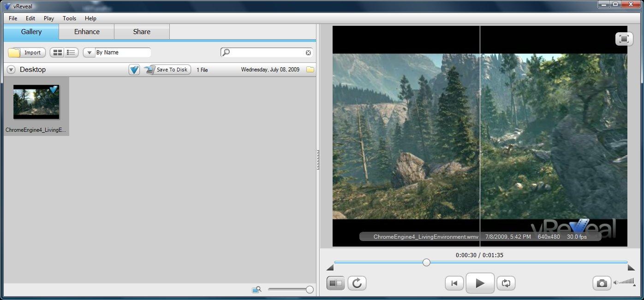Click the trim end marker triangle
Viewport: 644px width, 300px height.
pos(631,268)
